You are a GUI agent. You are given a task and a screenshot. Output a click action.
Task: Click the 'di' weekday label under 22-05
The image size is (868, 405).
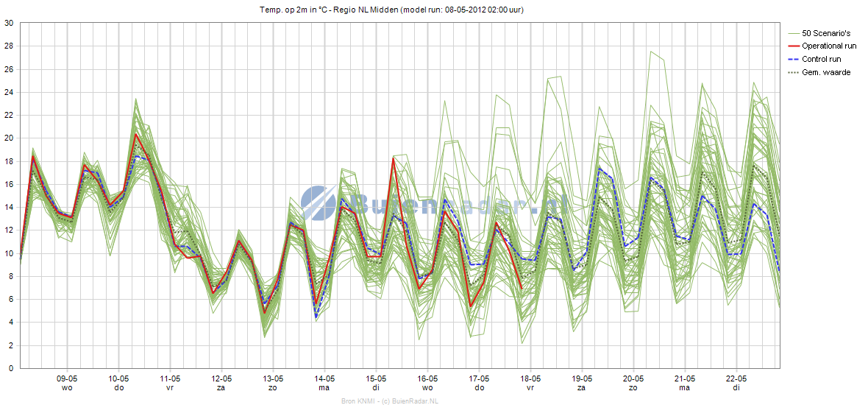point(736,388)
